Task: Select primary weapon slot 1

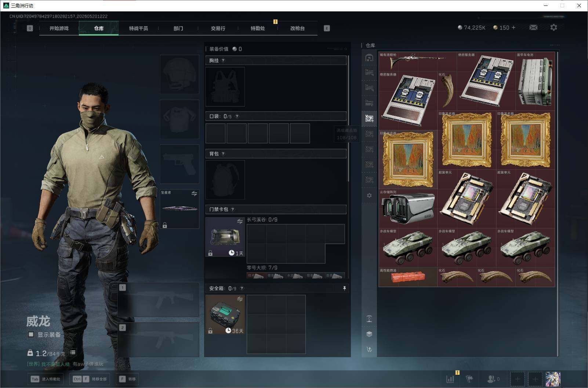Action: pos(159,299)
